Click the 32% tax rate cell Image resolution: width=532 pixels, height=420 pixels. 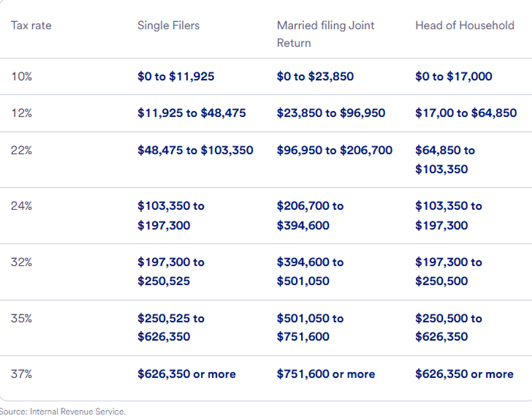click(x=21, y=262)
